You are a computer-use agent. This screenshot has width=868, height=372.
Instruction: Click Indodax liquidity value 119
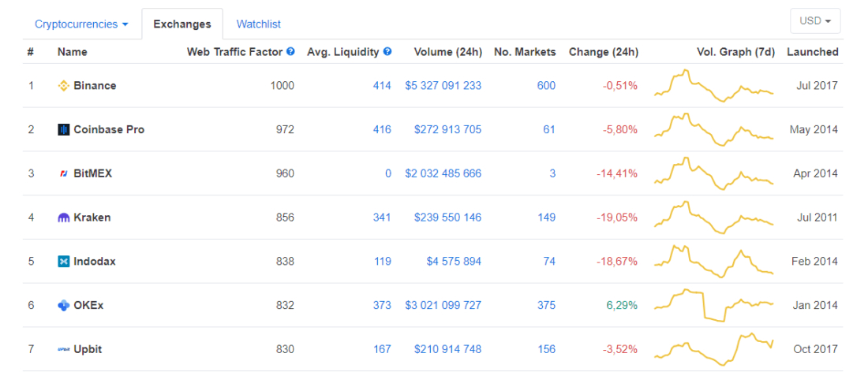tap(382, 262)
